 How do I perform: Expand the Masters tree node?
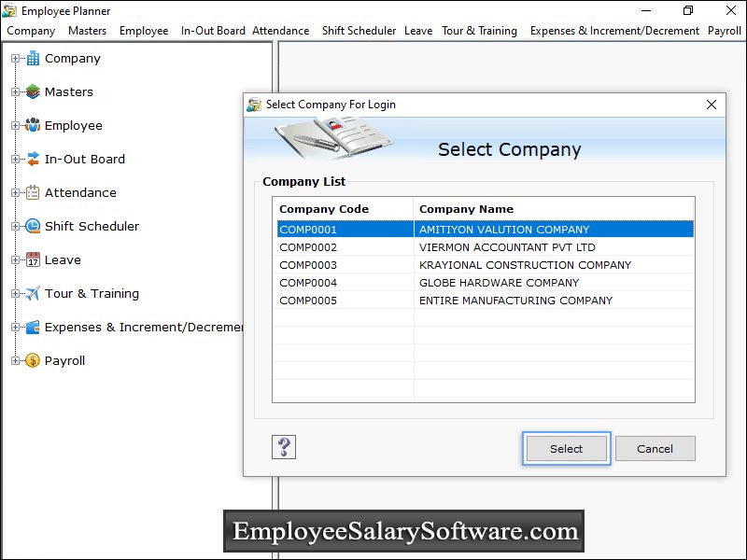(x=15, y=91)
